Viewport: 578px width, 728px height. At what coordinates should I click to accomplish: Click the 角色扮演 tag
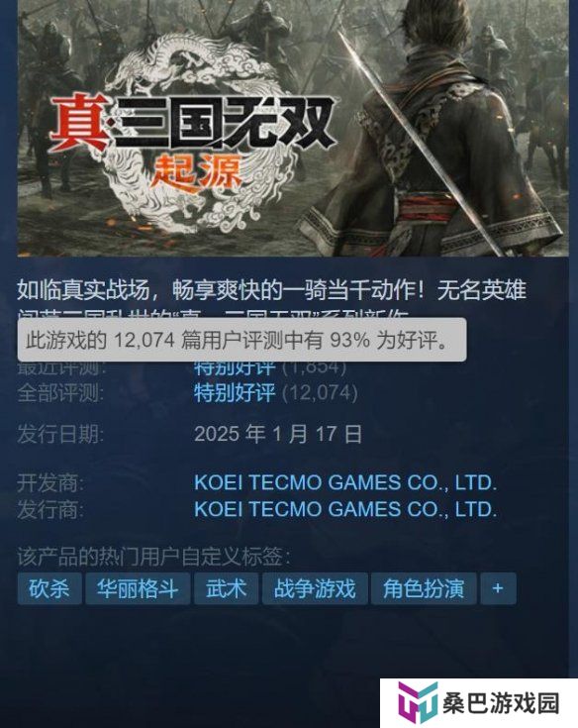(x=424, y=588)
